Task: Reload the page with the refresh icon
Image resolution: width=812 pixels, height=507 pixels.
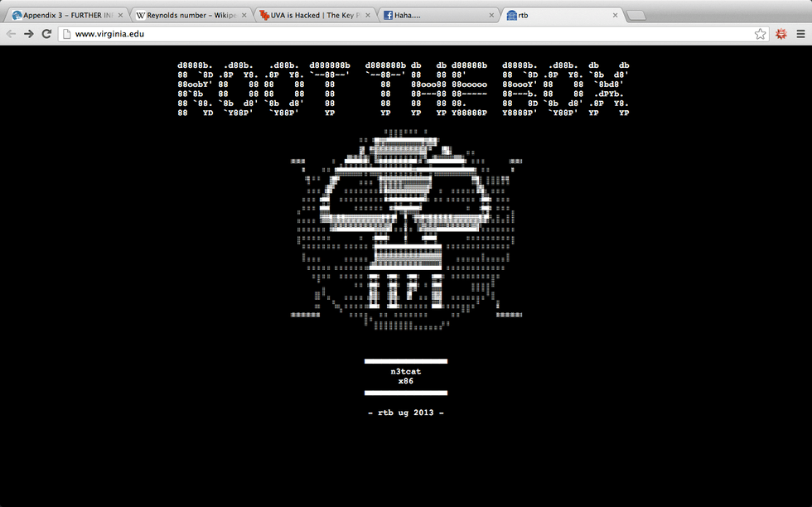Action: [x=47, y=34]
